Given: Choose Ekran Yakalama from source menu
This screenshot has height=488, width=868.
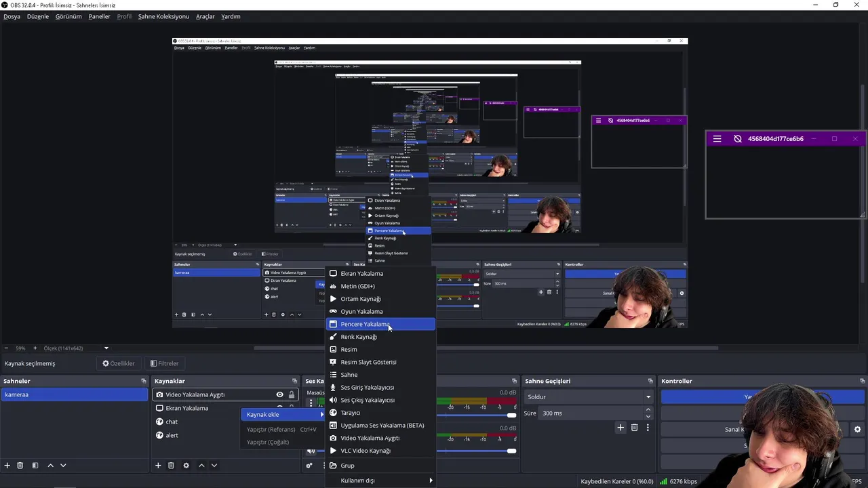Looking at the screenshot, I should (380, 273).
